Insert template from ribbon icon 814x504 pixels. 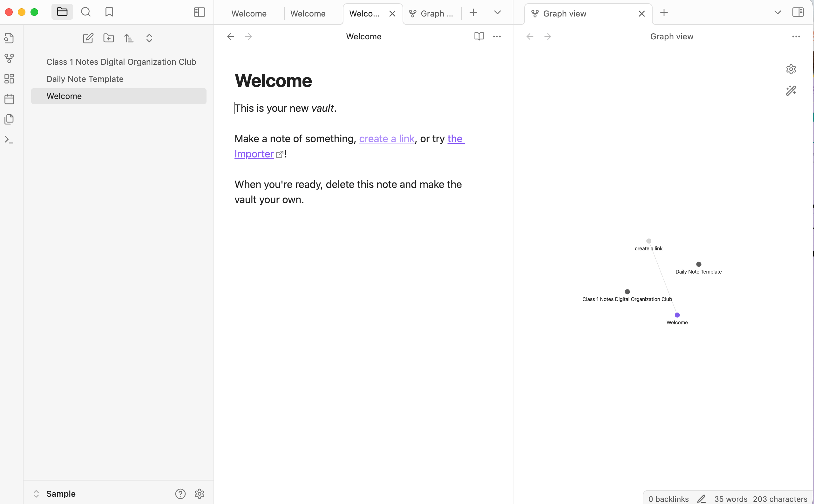coord(9,119)
